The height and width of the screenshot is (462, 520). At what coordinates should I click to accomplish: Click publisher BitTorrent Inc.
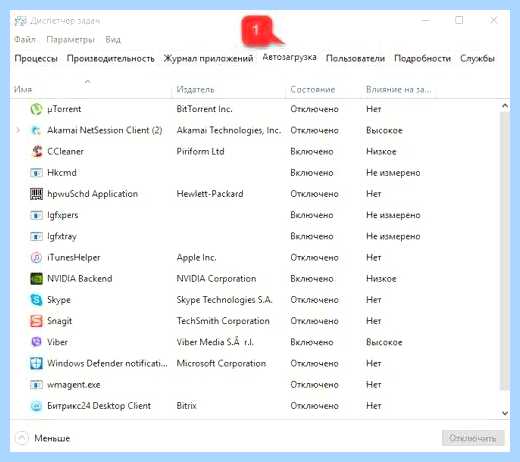(204, 109)
